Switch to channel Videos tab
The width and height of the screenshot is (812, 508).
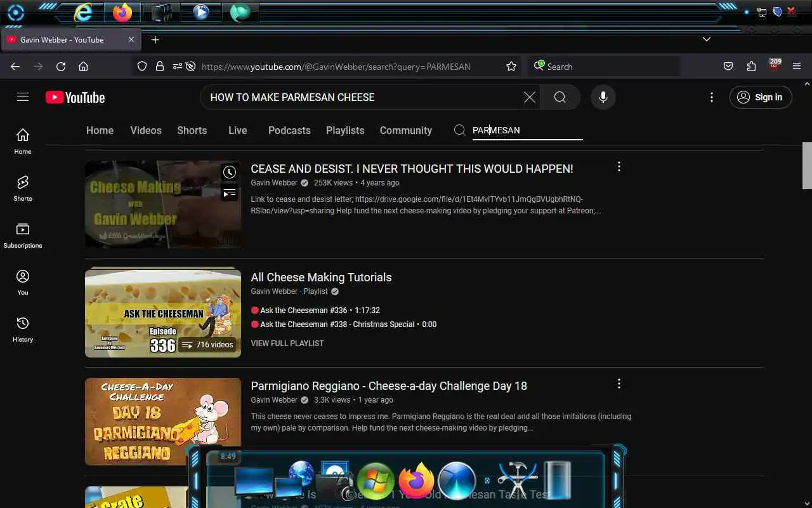tap(146, 130)
